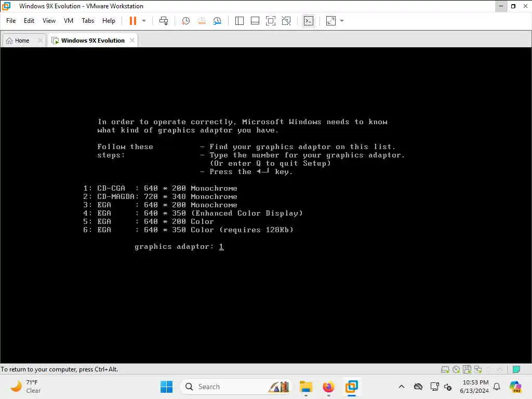Close the Home tab
The width and height of the screenshot is (532, 399).
[40, 41]
